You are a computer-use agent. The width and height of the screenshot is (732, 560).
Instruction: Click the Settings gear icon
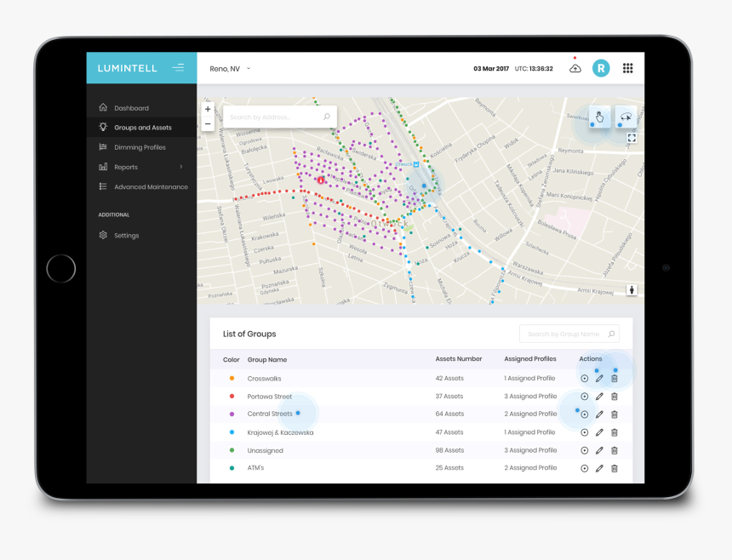[x=103, y=235]
